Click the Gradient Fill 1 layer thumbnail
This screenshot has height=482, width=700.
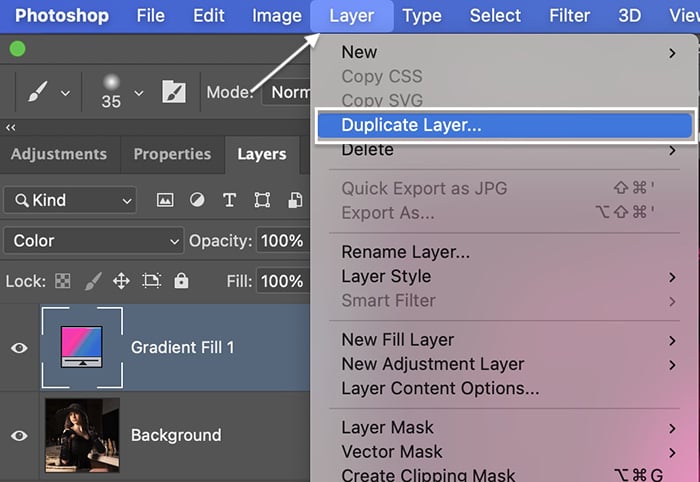point(82,347)
